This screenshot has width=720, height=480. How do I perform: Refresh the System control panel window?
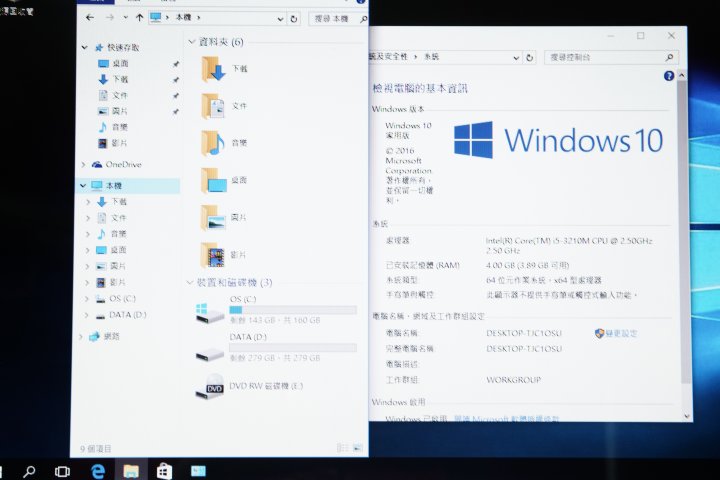[530, 58]
